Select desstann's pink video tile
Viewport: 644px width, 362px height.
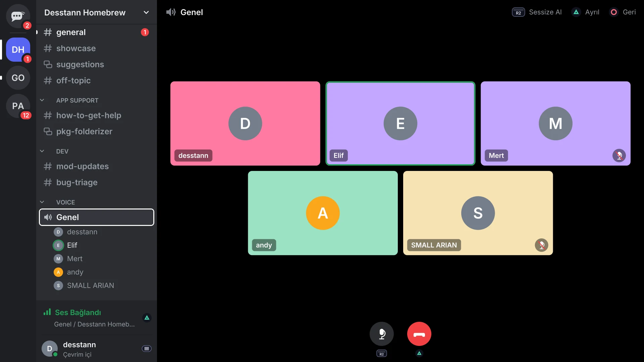(245, 123)
